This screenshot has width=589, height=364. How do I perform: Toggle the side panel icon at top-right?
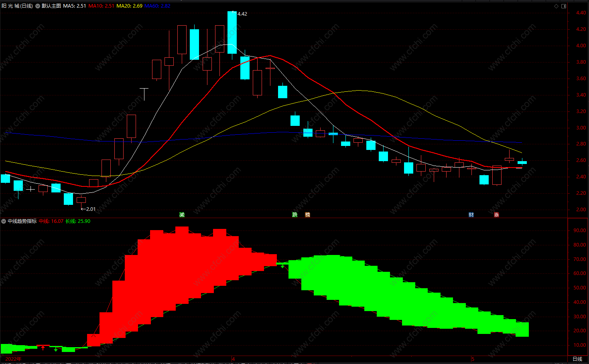click(564, 6)
